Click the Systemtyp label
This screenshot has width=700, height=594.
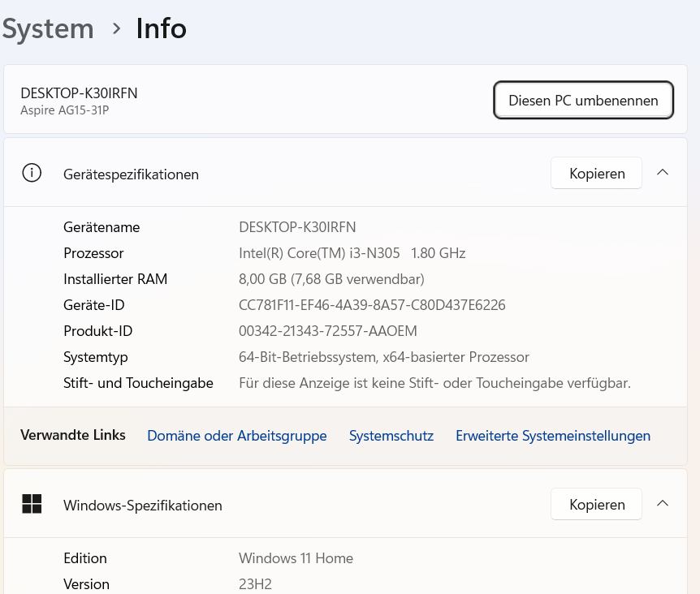[96, 357]
